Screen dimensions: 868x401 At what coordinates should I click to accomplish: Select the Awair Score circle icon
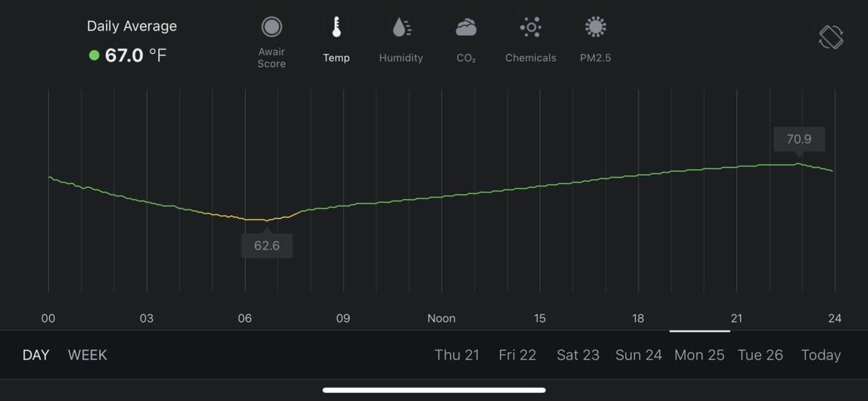point(271,27)
